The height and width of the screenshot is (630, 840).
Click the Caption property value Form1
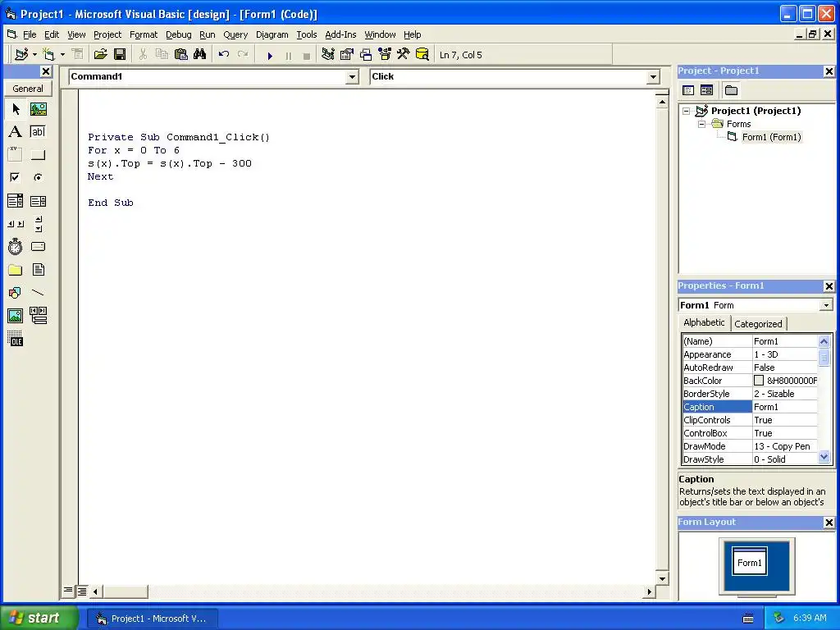point(785,407)
